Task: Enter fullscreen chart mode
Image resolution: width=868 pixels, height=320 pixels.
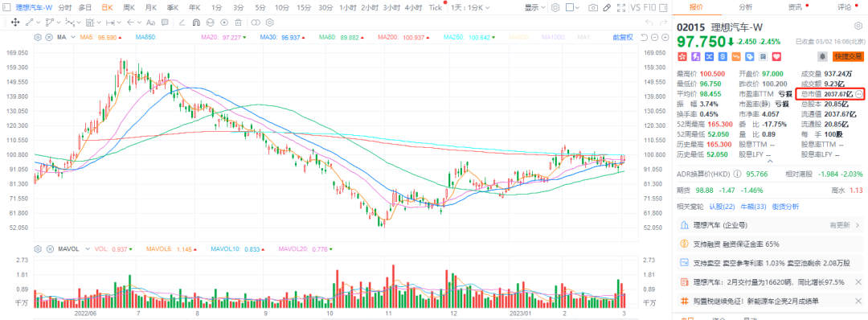Action: 621,8
